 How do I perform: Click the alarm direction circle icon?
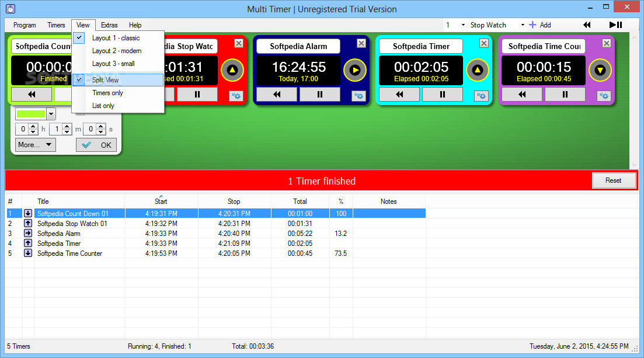[x=355, y=70]
